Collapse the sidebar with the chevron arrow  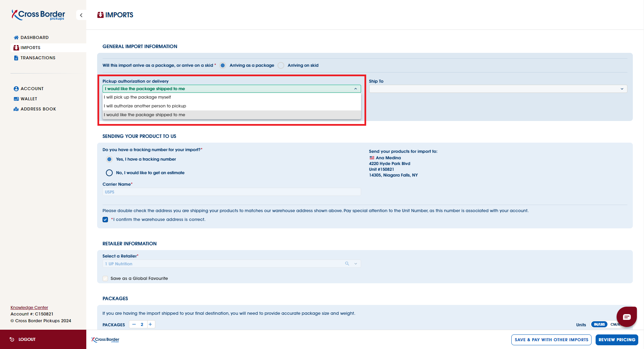click(81, 15)
